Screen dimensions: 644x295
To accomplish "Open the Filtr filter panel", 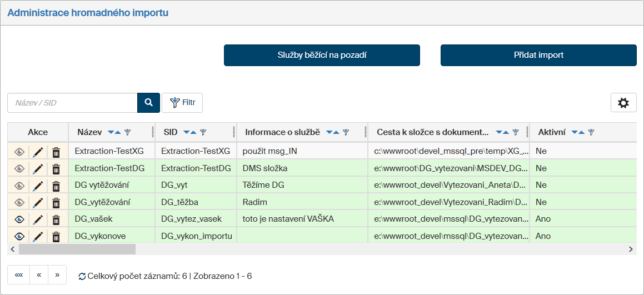I will click(x=182, y=103).
